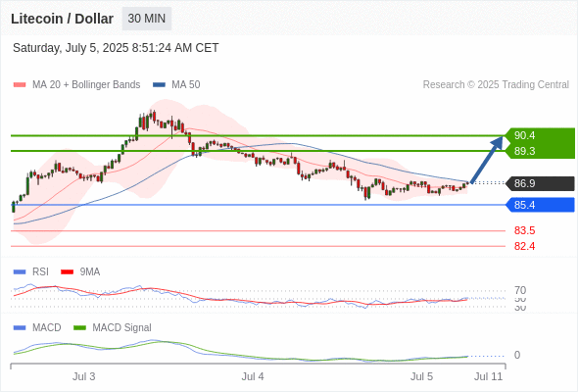Click the Jul 4 date axis marker
This screenshot has width=578, height=392.
point(253,376)
